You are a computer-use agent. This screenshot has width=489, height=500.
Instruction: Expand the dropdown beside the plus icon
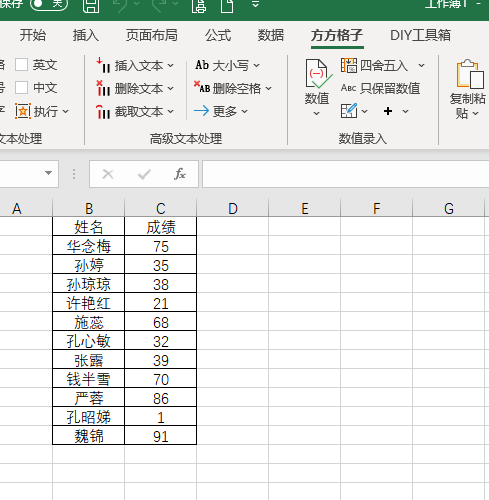coord(405,111)
